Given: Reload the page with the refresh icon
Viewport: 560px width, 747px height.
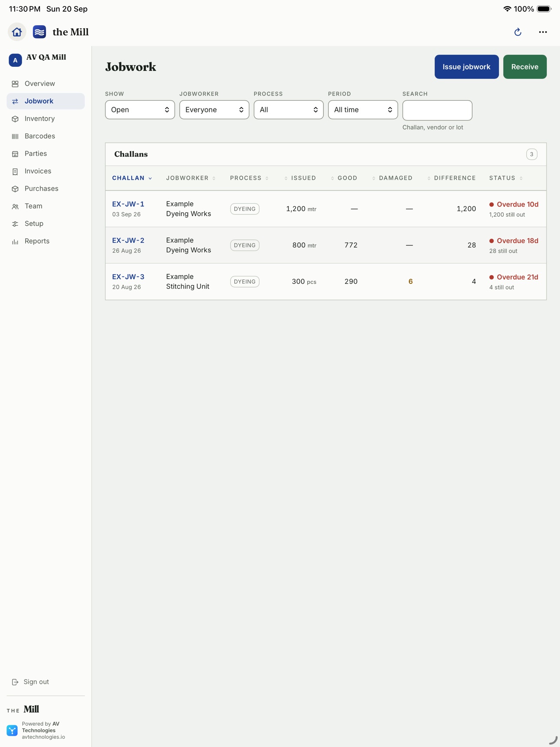Looking at the screenshot, I should (518, 32).
